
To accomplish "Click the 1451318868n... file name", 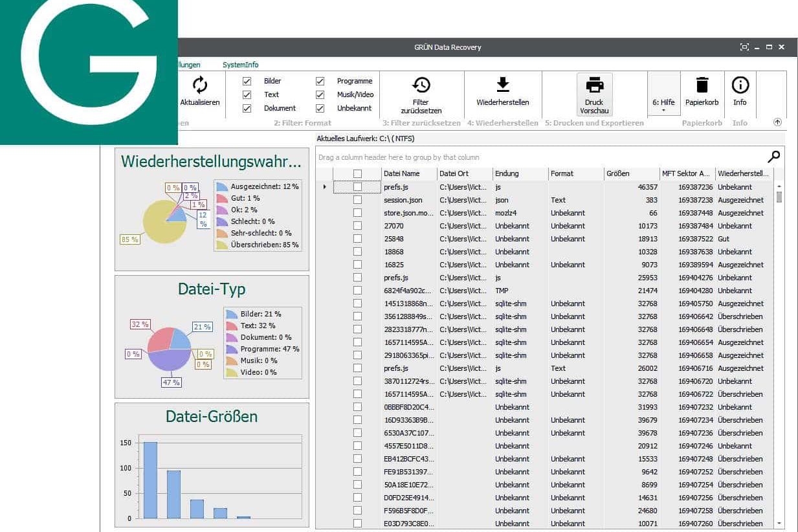I will coord(409,304).
